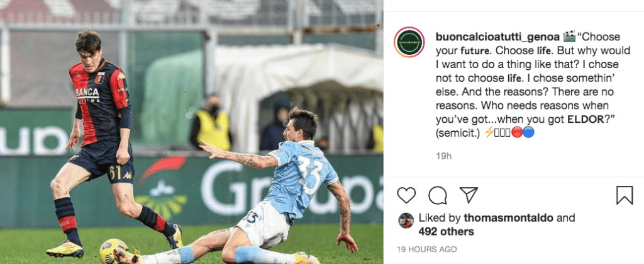Viewport: 644px width, 264px height.
Task: Open buoncalcioatutti_genoa profile picture
Action: 409,42
